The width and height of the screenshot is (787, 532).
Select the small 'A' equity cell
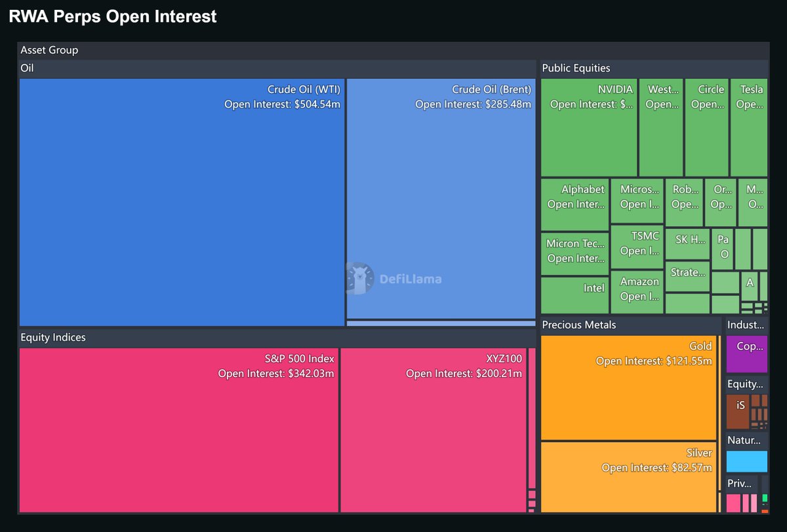(x=750, y=286)
